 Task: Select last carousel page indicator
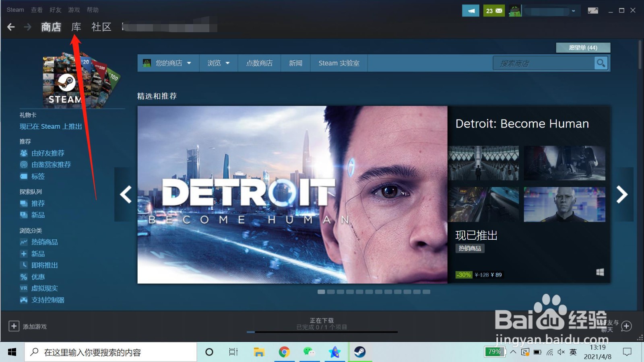[426, 292]
